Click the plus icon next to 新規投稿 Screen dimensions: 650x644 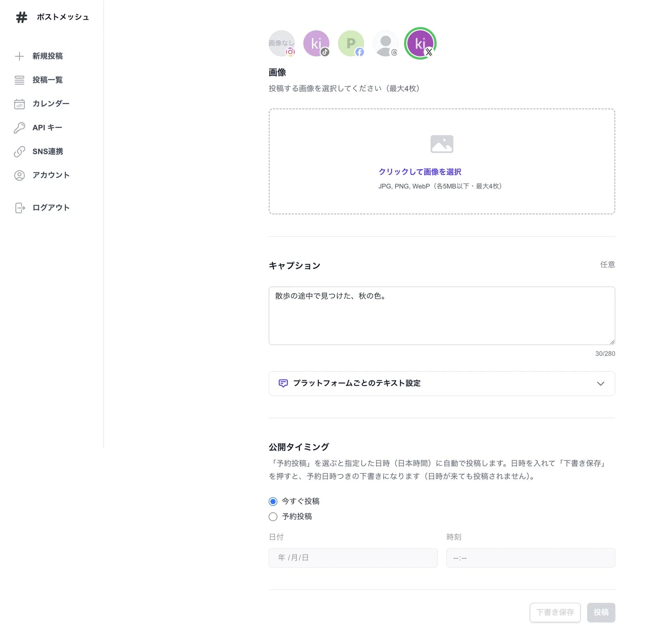[x=19, y=56]
